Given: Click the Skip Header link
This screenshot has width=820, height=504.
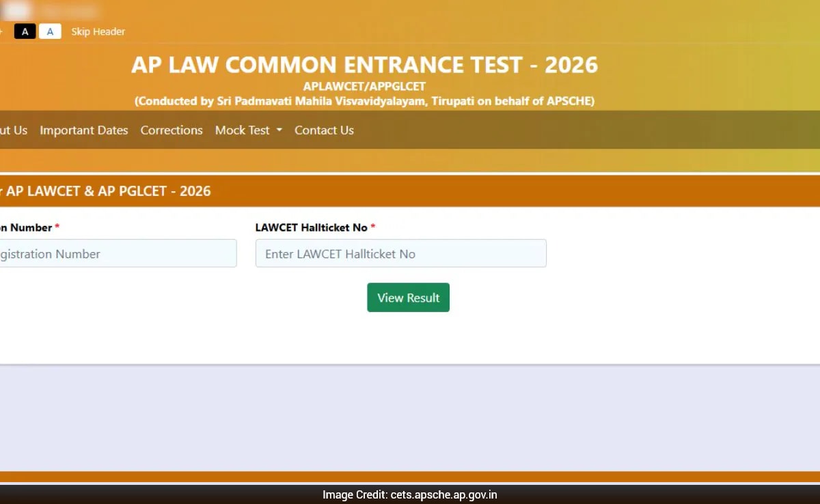Looking at the screenshot, I should (98, 31).
